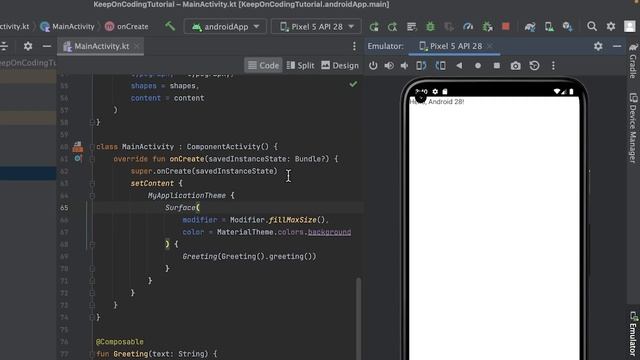Open emulator extended controls menu

click(x=553, y=66)
